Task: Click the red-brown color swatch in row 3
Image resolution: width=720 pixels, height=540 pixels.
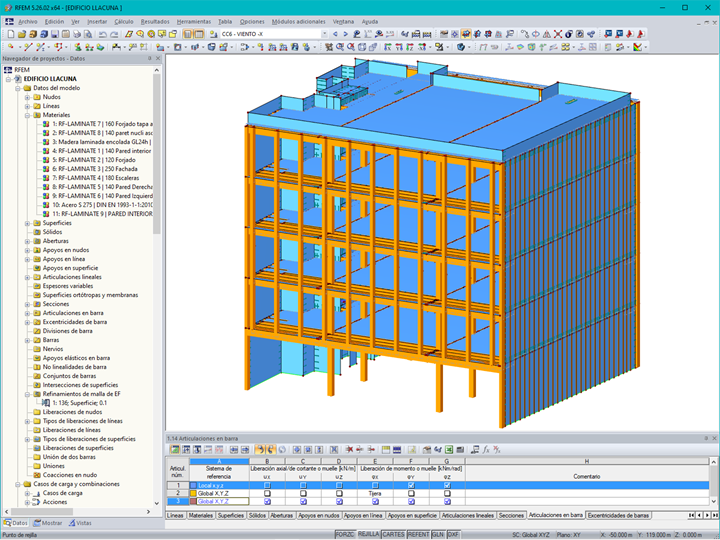Action: coord(193,502)
